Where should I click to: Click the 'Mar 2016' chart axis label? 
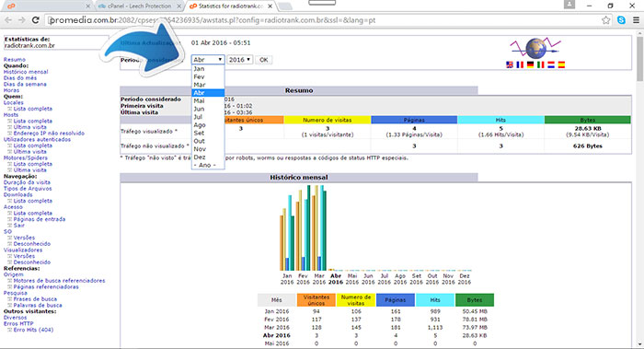[319, 279]
